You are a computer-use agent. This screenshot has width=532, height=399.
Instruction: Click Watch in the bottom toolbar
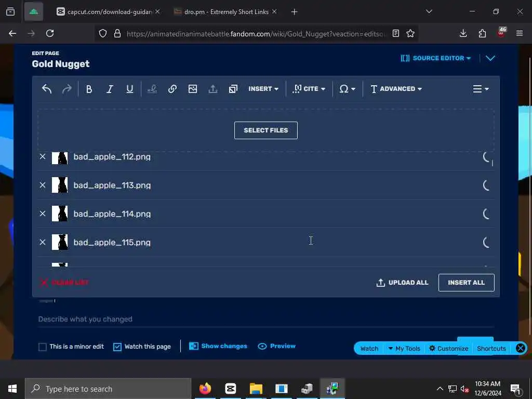click(369, 349)
